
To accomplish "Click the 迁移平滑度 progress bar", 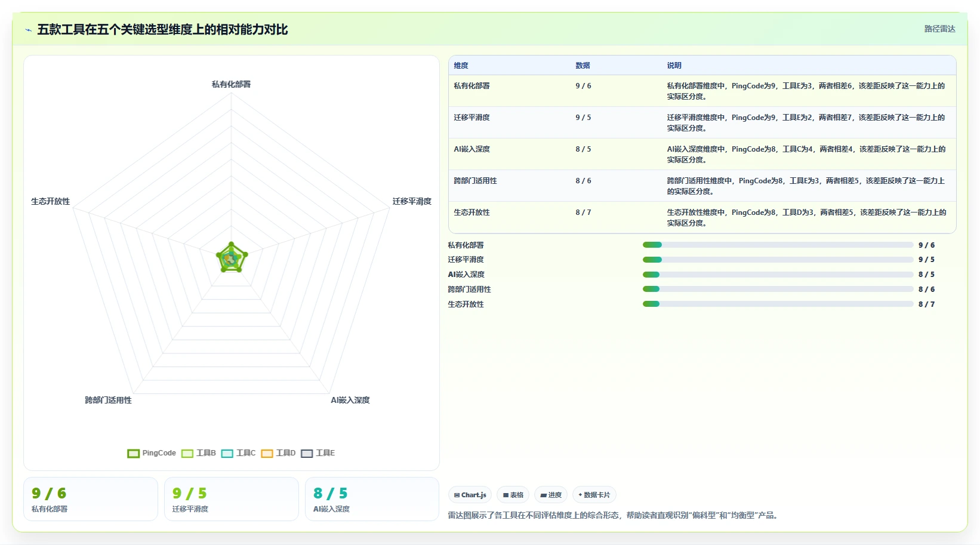I will (x=778, y=260).
